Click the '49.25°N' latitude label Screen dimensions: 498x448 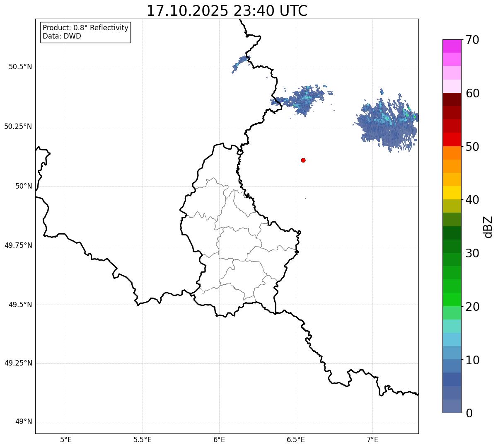(x=18, y=363)
